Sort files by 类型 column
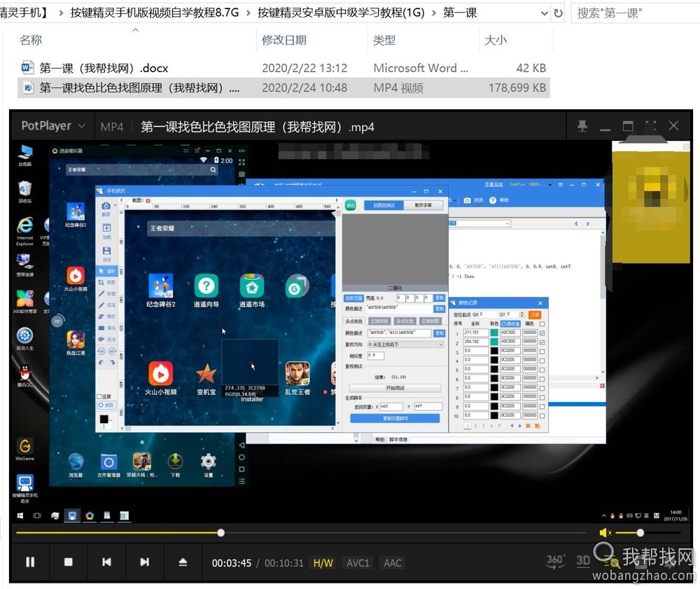The height and width of the screenshot is (589, 700). (x=384, y=40)
